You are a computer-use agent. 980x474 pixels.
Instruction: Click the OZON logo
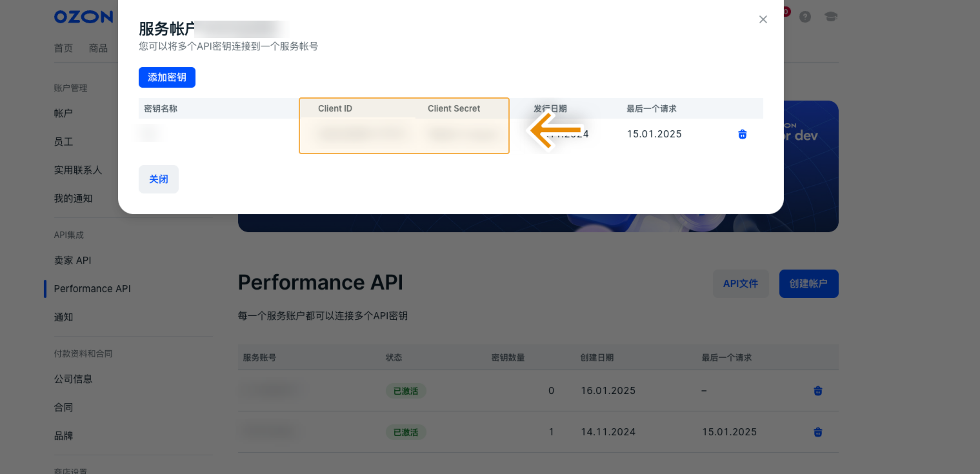point(83,17)
